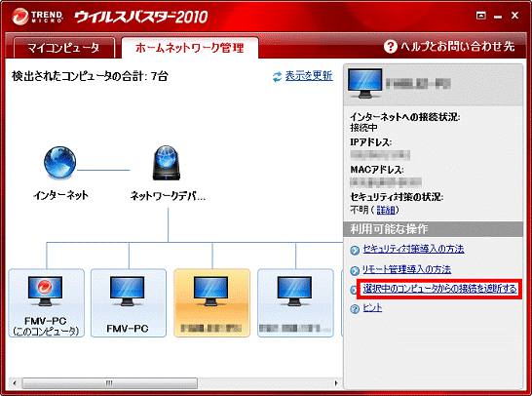532x396 pixels.
Task: Click the refresh arrows icon
Action: coord(277,77)
